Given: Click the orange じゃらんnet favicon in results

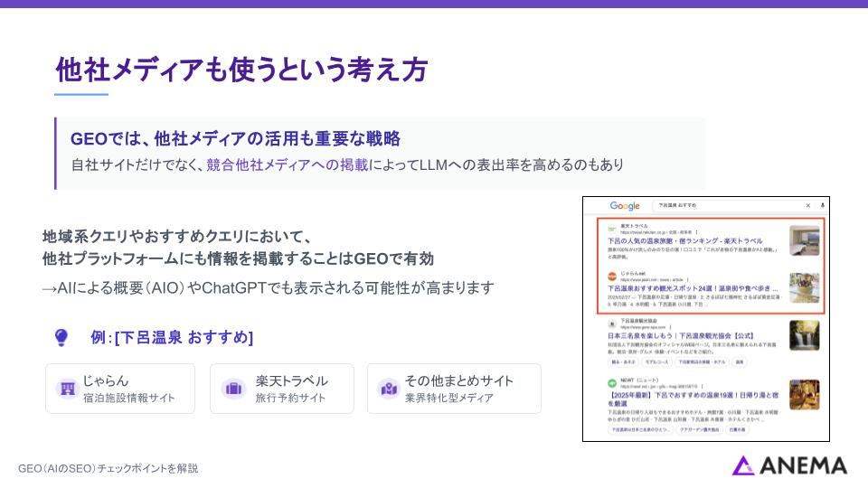Looking at the screenshot, I should point(612,275).
